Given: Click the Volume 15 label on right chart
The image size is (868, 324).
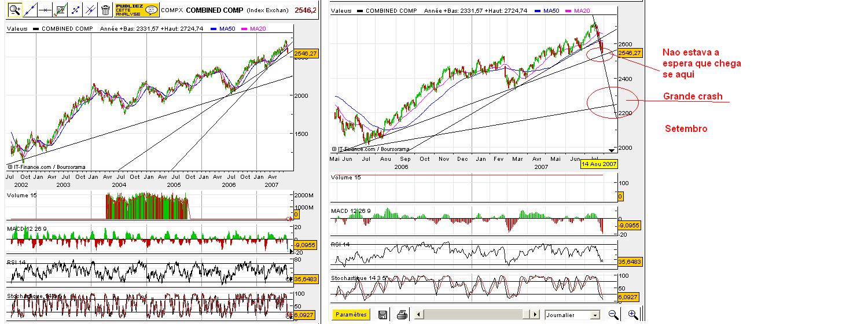Looking at the screenshot, I should coord(347,177).
